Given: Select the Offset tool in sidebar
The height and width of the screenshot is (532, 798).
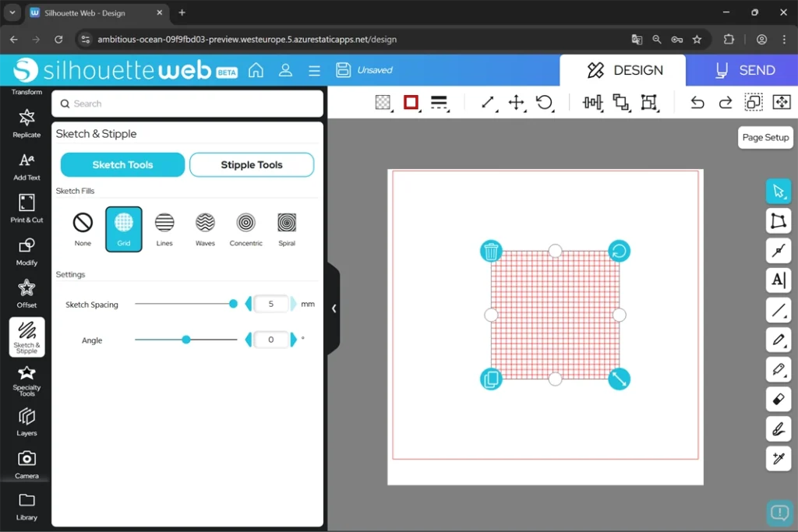Looking at the screenshot, I should coord(26,294).
